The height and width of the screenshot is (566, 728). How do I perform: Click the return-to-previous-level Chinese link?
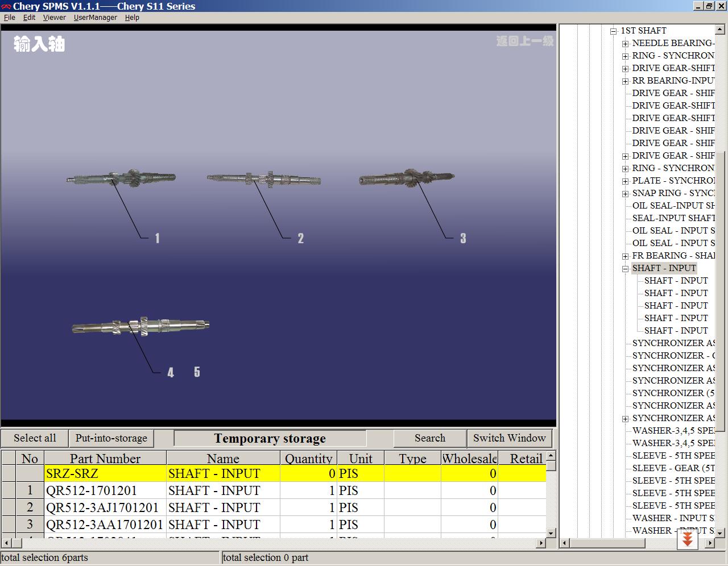point(524,41)
